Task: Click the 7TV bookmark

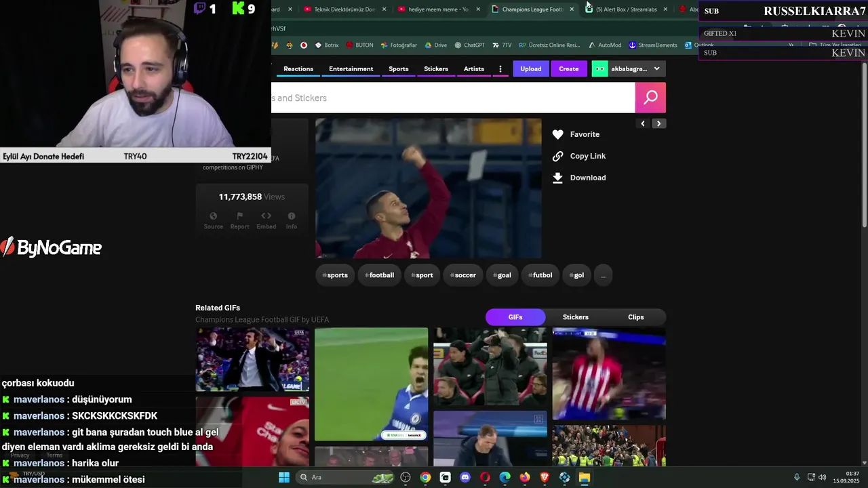Action: coord(502,45)
